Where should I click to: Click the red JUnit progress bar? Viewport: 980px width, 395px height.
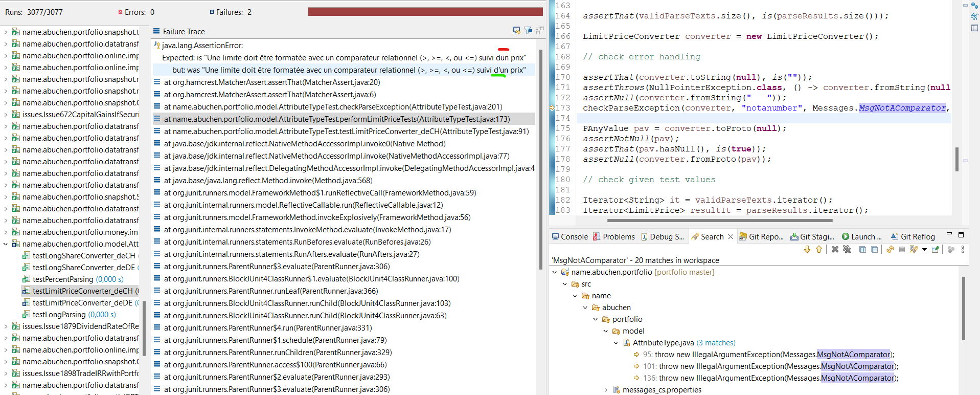(425, 12)
